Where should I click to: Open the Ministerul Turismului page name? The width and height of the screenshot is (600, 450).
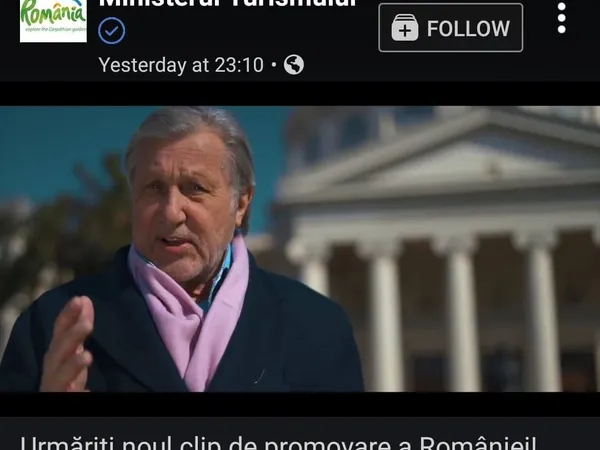228,4
